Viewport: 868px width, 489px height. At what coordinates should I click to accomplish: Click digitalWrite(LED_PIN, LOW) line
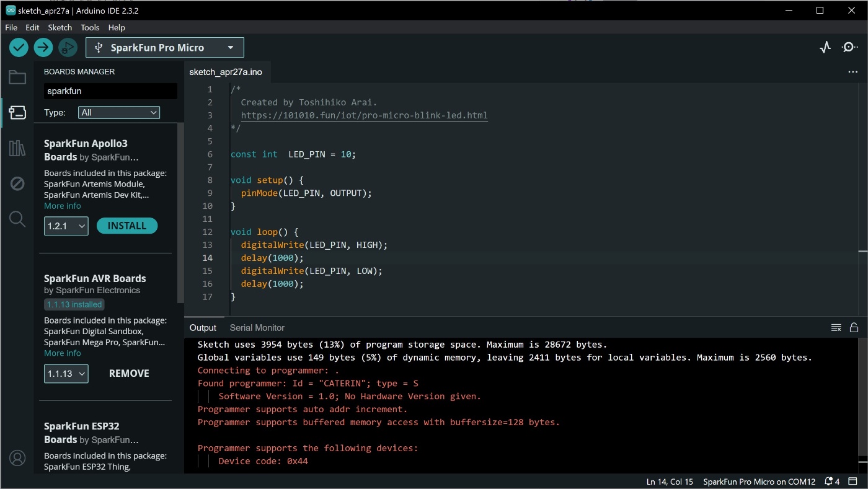pos(312,271)
